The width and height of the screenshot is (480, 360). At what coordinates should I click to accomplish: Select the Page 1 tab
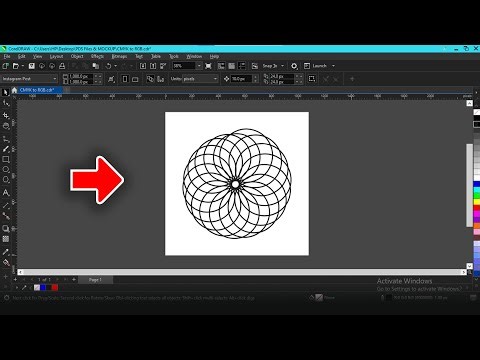[x=95, y=280]
